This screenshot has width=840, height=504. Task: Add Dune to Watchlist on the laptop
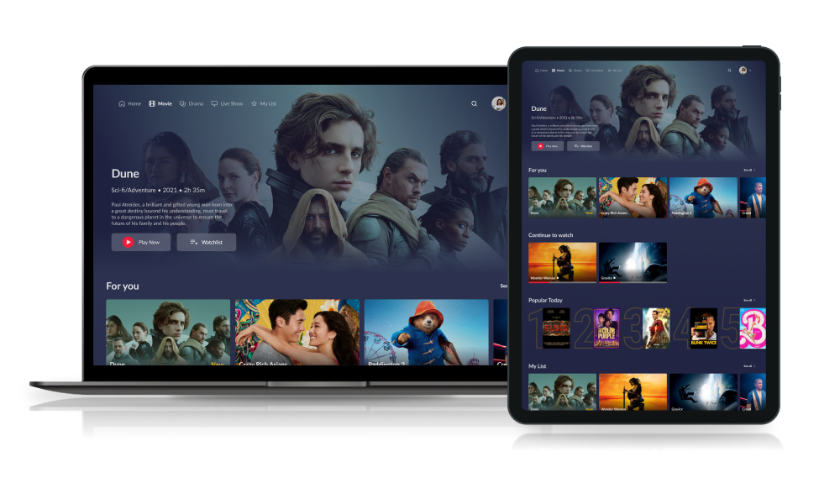click(207, 242)
